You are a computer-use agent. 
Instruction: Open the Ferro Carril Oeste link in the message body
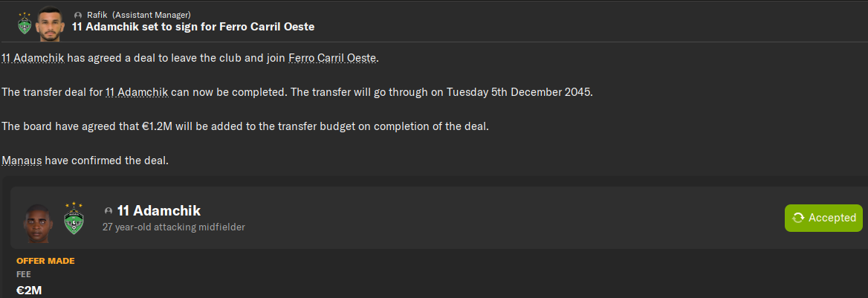click(x=332, y=58)
